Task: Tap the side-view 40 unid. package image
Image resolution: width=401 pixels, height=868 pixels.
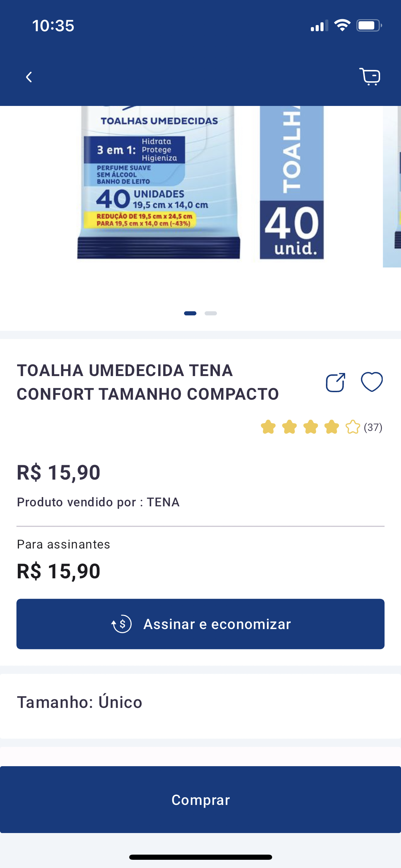Action: 292,182
